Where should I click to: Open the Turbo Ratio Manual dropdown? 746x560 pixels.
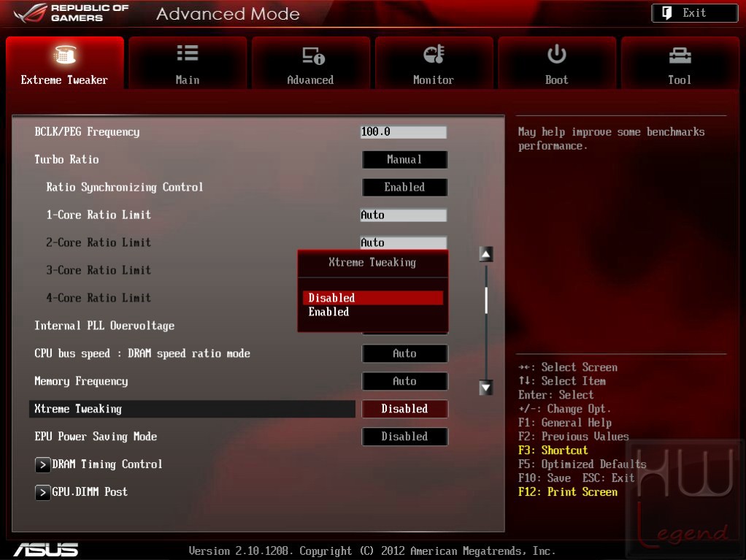404,159
